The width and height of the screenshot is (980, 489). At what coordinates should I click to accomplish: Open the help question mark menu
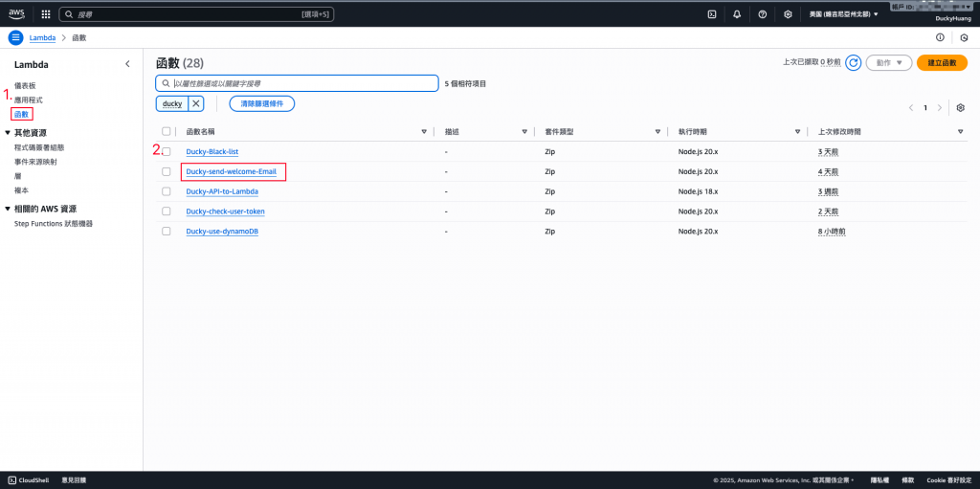763,13
